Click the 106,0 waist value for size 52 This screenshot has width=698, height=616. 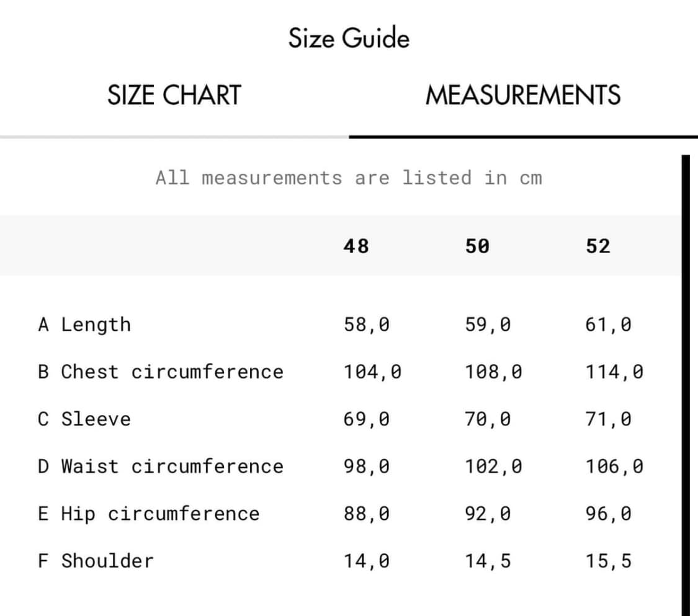[614, 466]
